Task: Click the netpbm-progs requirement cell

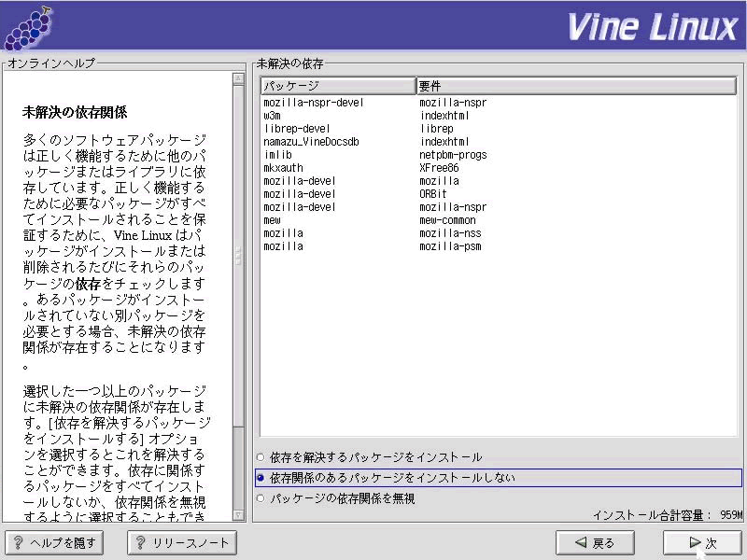Action: 453,155
